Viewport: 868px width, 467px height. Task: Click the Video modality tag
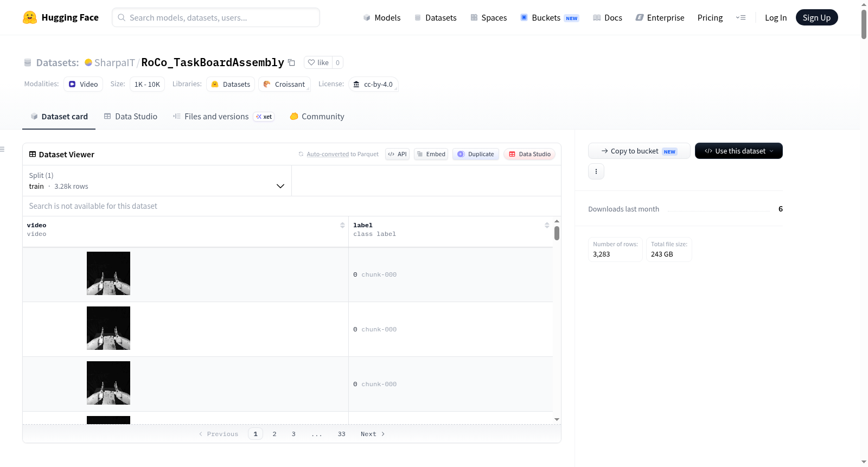(x=83, y=84)
